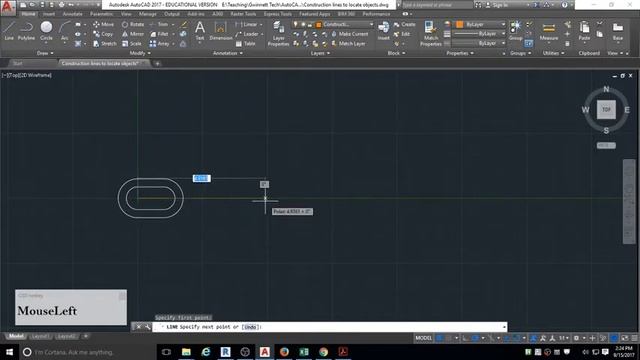This screenshot has height=360, width=640.
Task: Click Create block button
Action: click(404, 24)
